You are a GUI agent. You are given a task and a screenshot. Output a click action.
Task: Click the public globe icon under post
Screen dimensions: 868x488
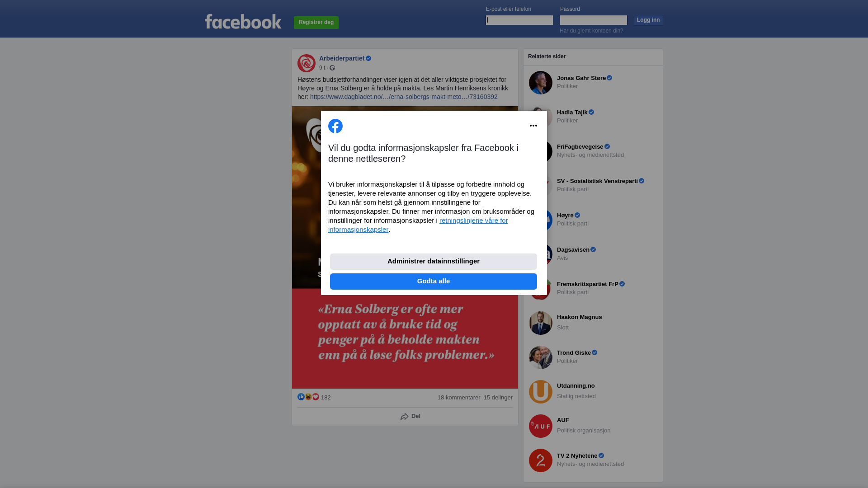pos(332,68)
